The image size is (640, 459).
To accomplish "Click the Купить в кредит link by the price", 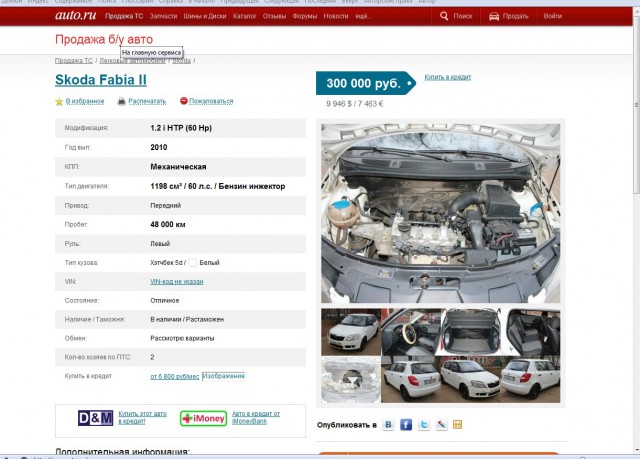I will point(448,77).
